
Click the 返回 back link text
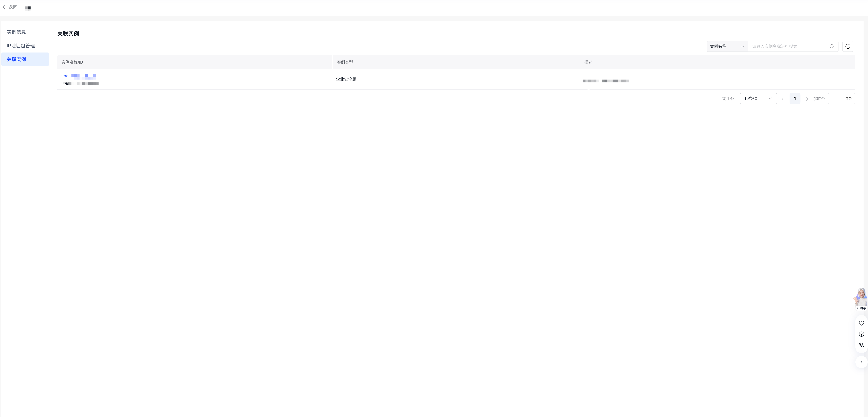pyautogui.click(x=13, y=7)
